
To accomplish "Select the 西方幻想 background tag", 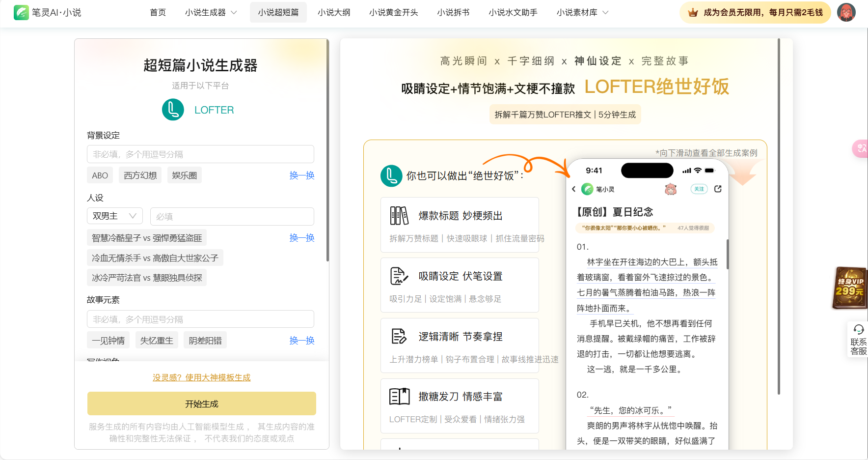I will pyautogui.click(x=140, y=175).
